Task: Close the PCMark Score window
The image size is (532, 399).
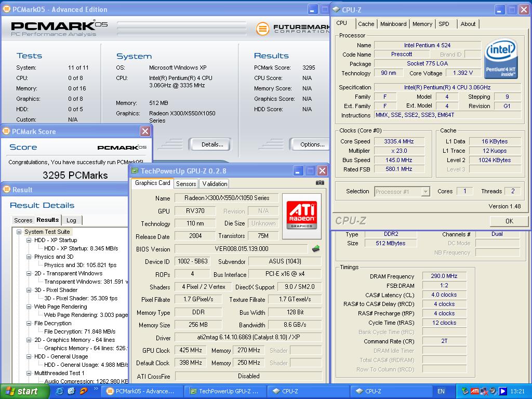Action: click(145, 131)
